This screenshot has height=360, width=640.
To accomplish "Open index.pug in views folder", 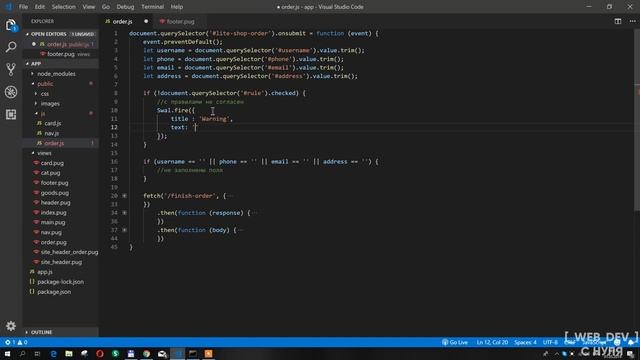I will [x=53, y=212].
